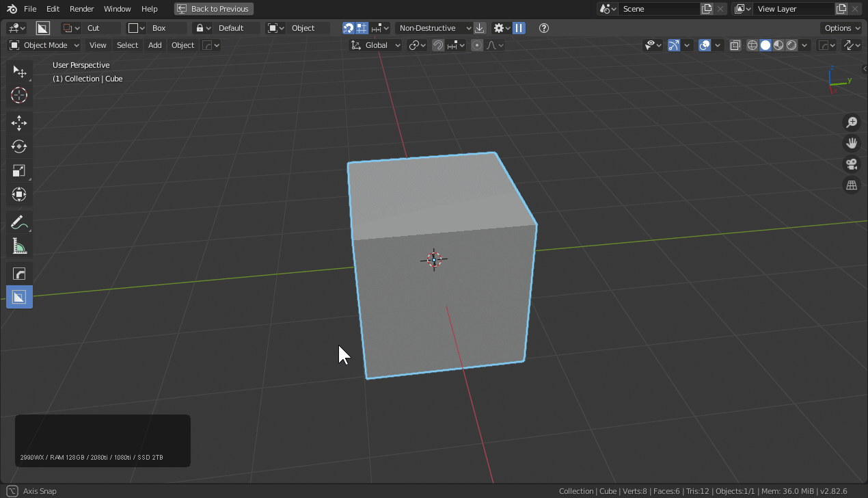
Task: Pick the Annotate pencil tool
Action: tap(19, 222)
